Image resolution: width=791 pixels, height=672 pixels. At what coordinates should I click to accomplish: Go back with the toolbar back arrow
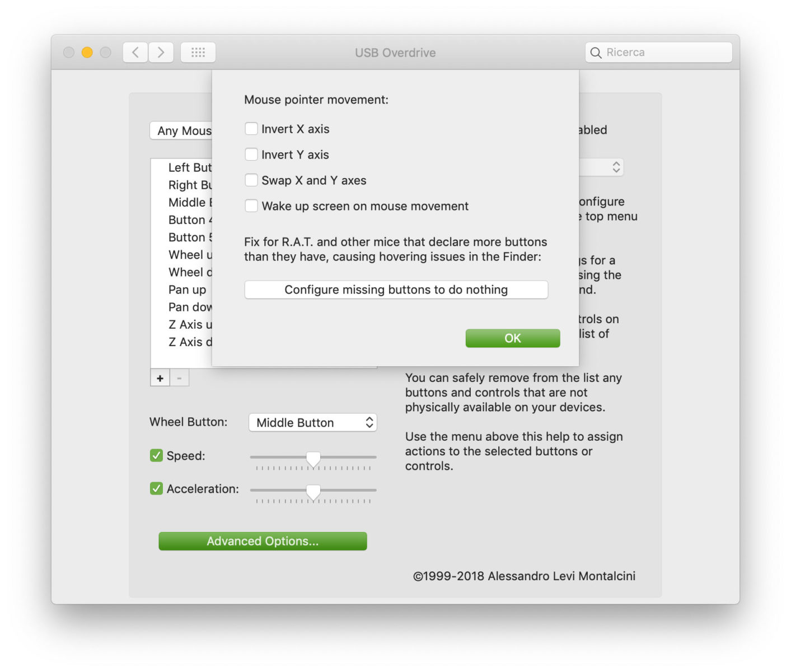click(135, 53)
